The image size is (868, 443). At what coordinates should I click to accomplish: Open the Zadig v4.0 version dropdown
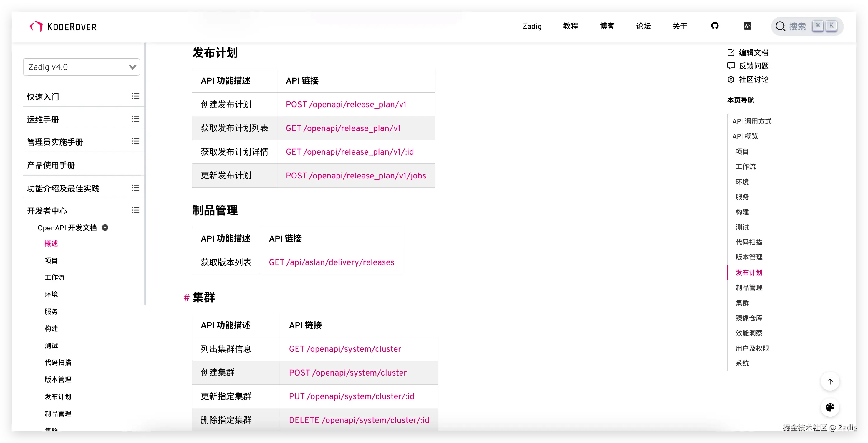[81, 67]
